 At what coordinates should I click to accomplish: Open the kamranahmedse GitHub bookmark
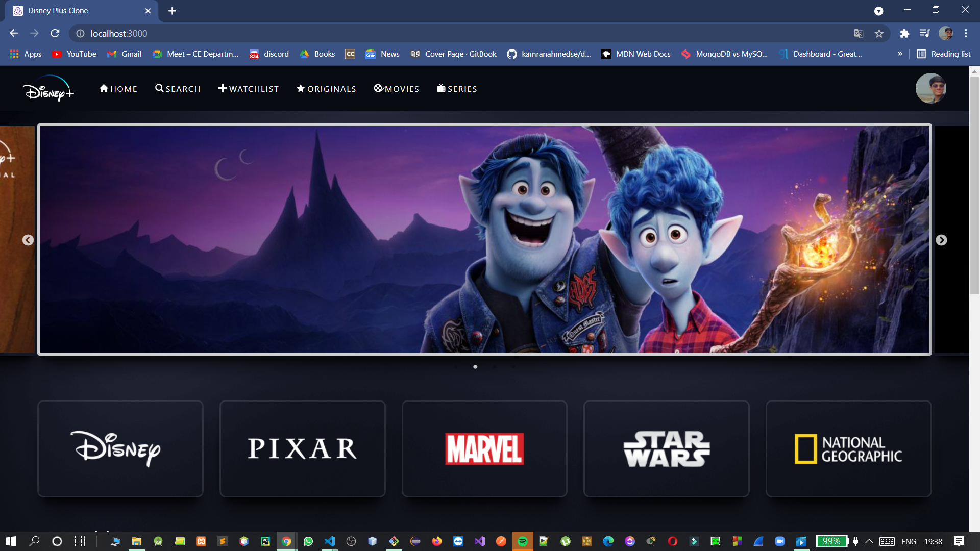point(549,54)
